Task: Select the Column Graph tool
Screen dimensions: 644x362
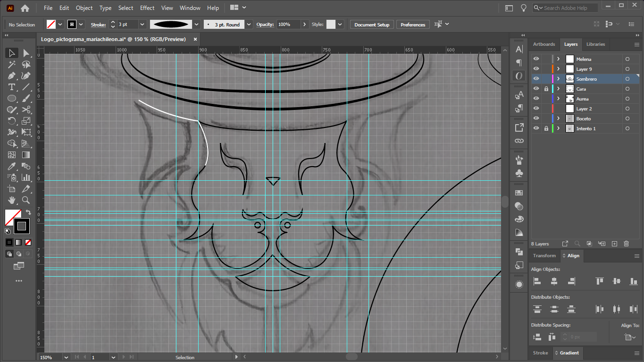Action: click(x=26, y=178)
